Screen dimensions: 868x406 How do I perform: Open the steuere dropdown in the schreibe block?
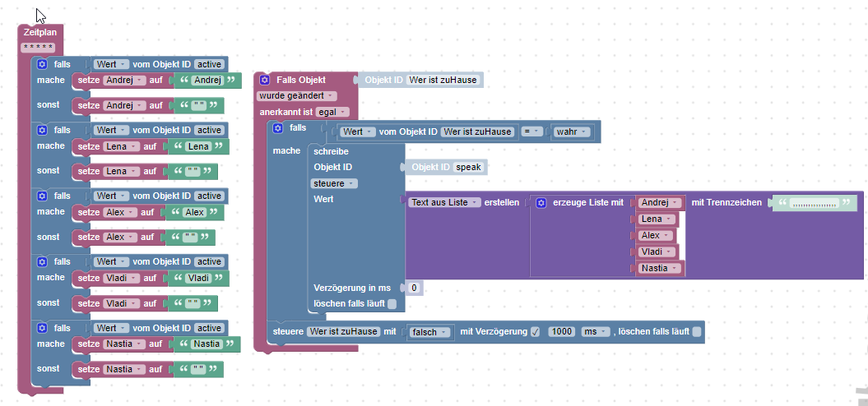pyautogui.click(x=334, y=183)
